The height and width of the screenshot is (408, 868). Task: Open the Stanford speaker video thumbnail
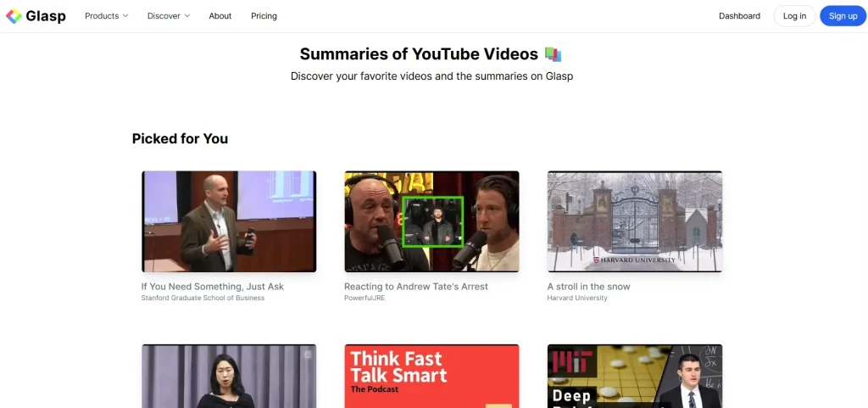pyautogui.click(x=229, y=221)
